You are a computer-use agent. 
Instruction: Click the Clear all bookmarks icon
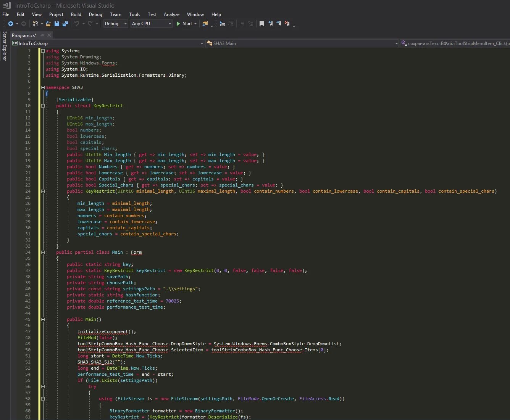[x=287, y=24]
